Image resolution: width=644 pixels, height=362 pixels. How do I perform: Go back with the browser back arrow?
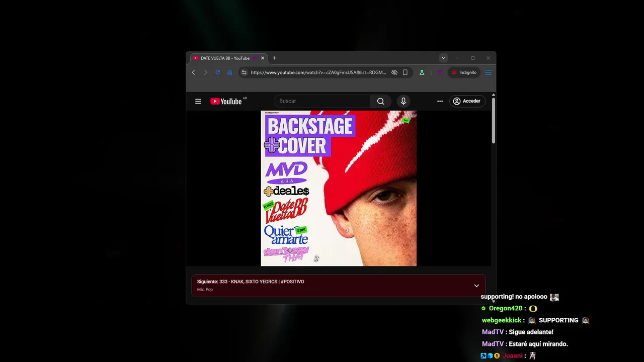tap(194, 72)
